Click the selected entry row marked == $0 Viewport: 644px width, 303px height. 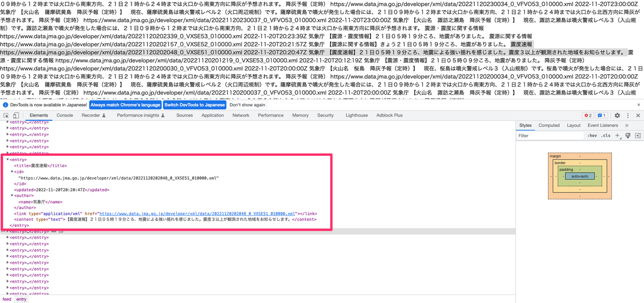[x=258, y=231]
